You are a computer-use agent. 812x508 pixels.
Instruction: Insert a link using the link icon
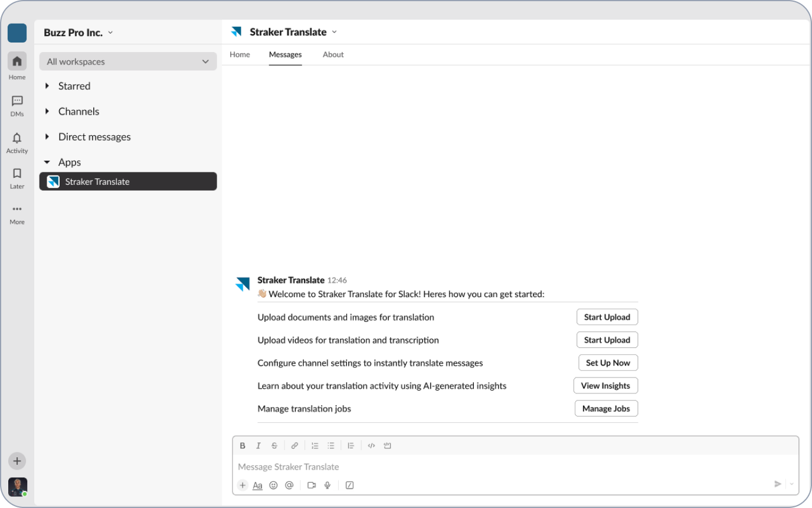coord(294,446)
